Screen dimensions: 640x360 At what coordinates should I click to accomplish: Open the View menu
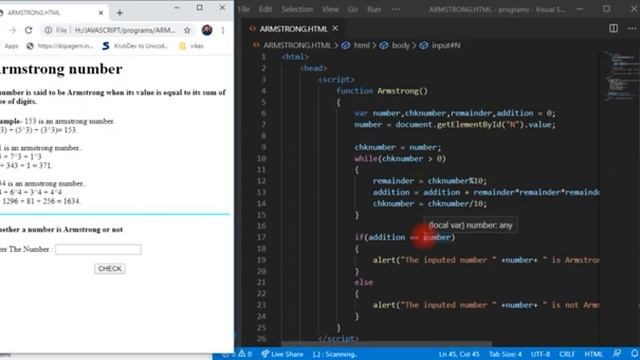[330, 9]
